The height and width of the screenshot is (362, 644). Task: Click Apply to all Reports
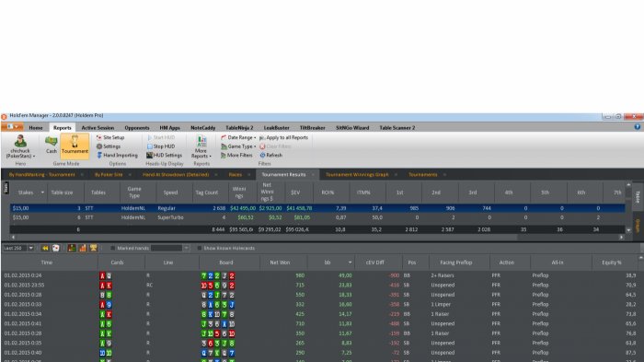[x=283, y=137]
